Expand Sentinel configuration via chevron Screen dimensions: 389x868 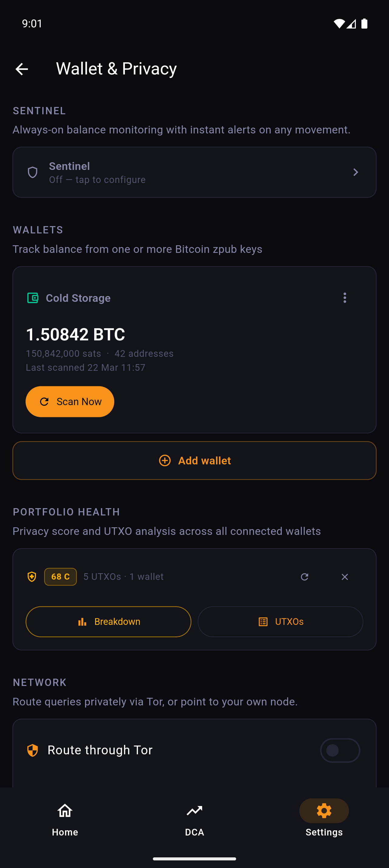click(x=355, y=172)
